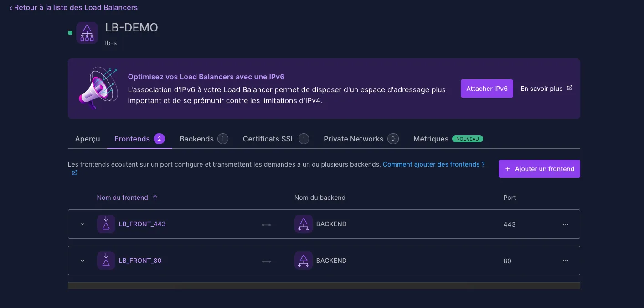The width and height of the screenshot is (644, 308).
Task: Click the LB_FRONT_80 frontend icon
Action: pyautogui.click(x=106, y=261)
